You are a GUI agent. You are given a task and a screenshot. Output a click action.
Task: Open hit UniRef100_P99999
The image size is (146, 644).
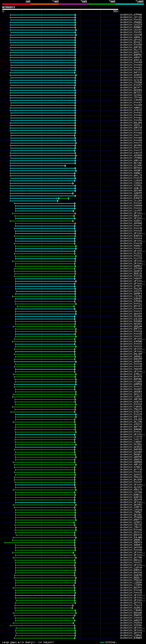pos(131,206)
